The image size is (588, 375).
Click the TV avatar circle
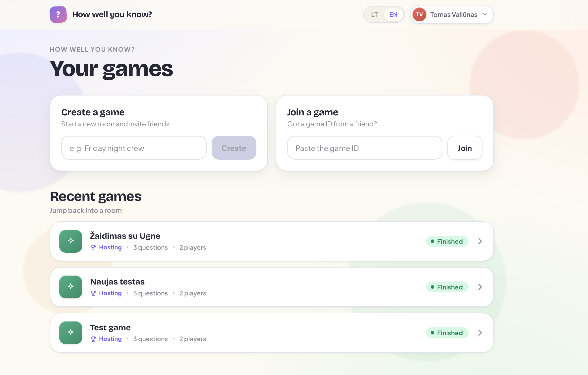419,14
